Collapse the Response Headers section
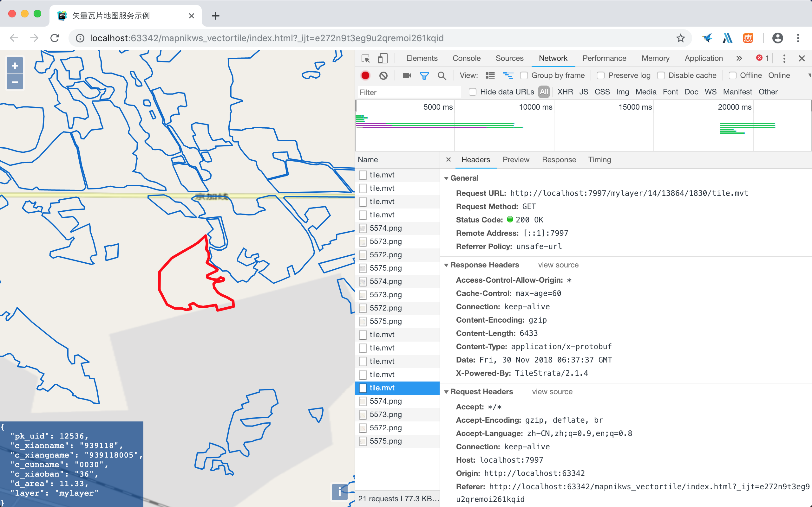This screenshot has width=812, height=507. pos(446,265)
